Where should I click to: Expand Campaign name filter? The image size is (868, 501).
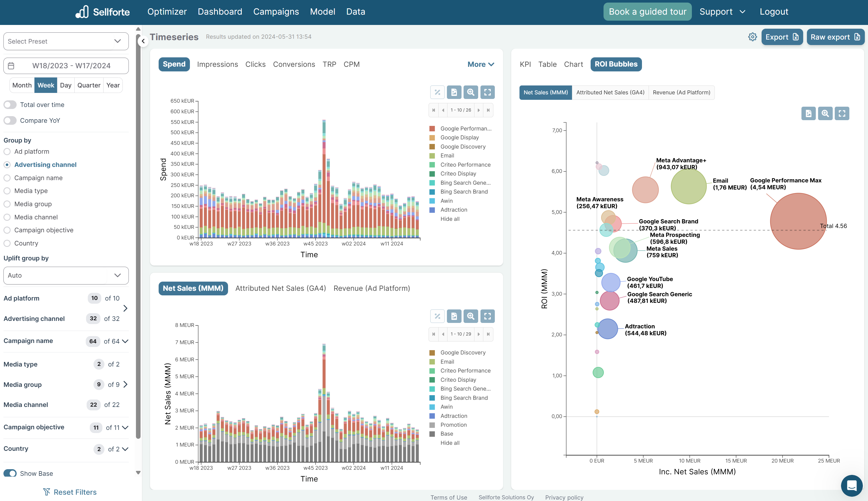pyautogui.click(x=125, y=341)
